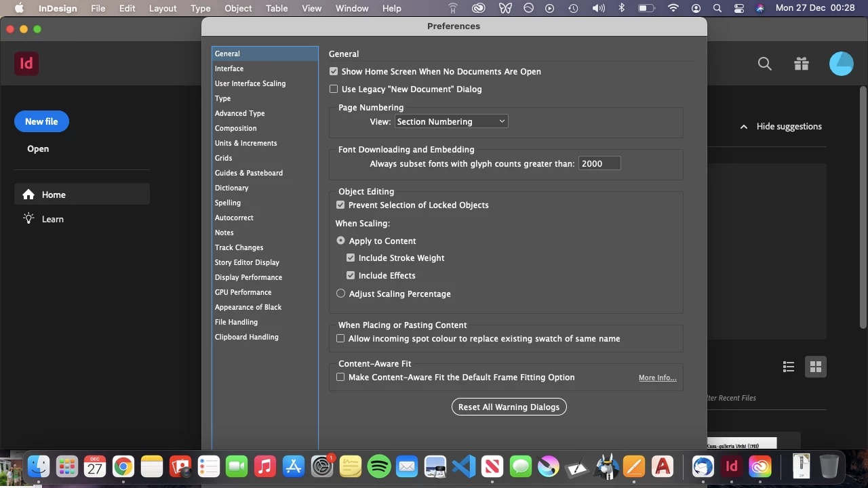
Task: Click the Wi-Fi status icon
Action: tap(673, 8)
